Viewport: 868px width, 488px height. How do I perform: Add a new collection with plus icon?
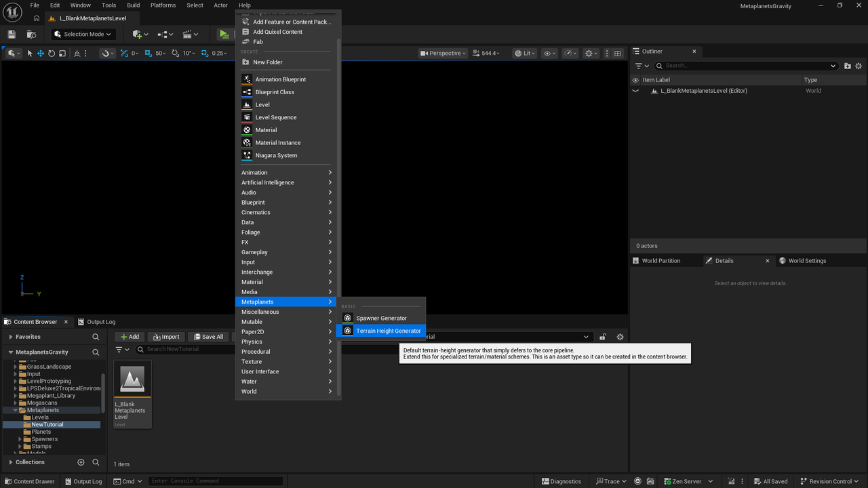[x=81, y=462]
